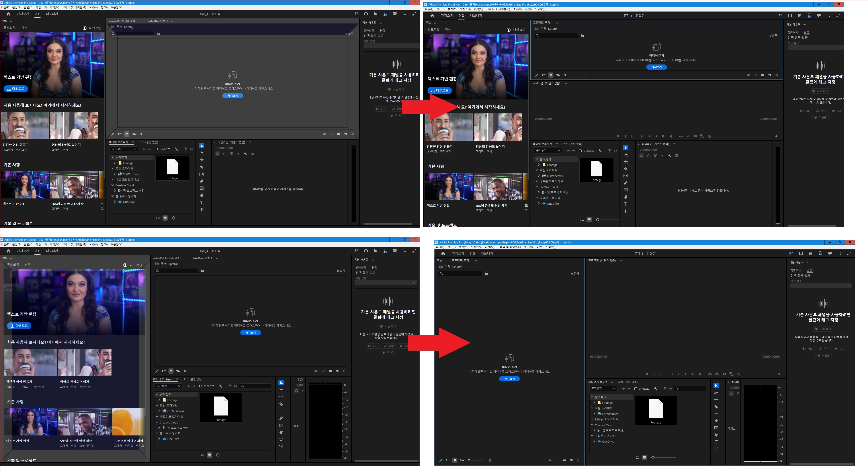Open 시퀀스(S) menu in bottom-left window
Image resolution: width=868 pixels, height=474 pixels.
tap(41, 244)
